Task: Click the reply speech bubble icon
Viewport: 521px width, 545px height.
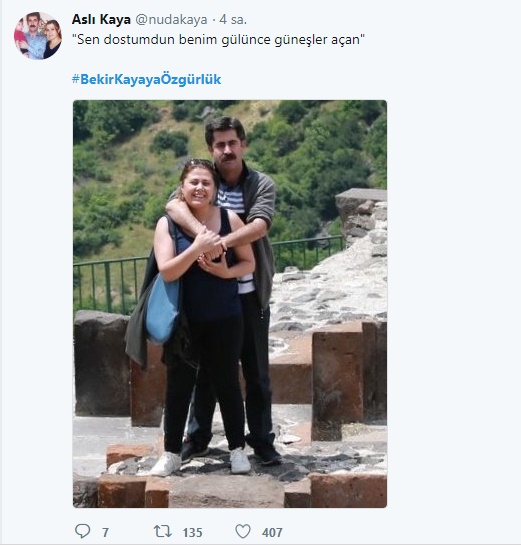Action: 82,531
